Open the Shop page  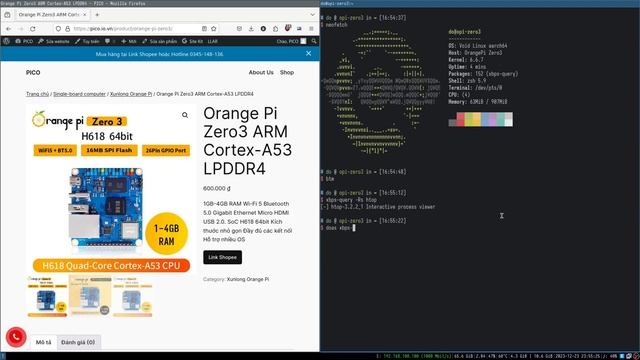tap(287, 72)
